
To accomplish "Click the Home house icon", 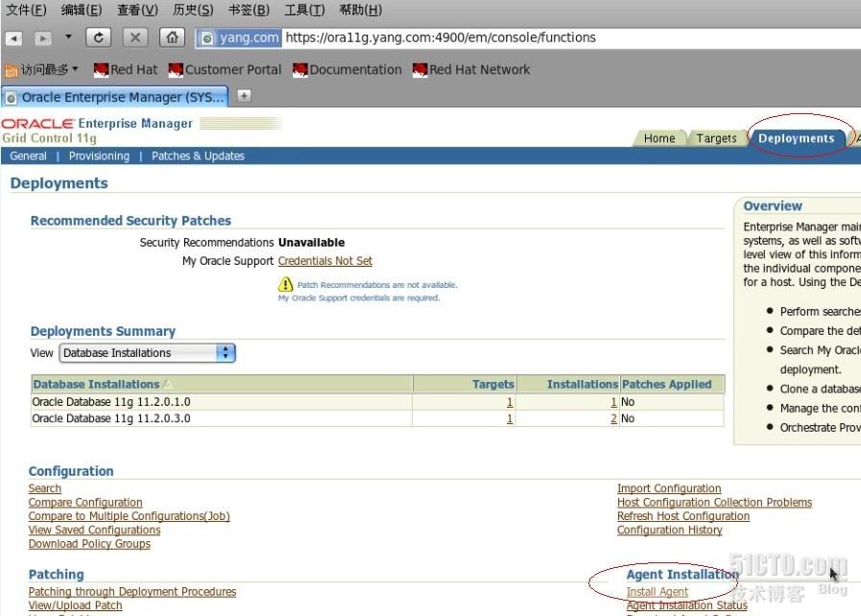I will click(172, 37).
